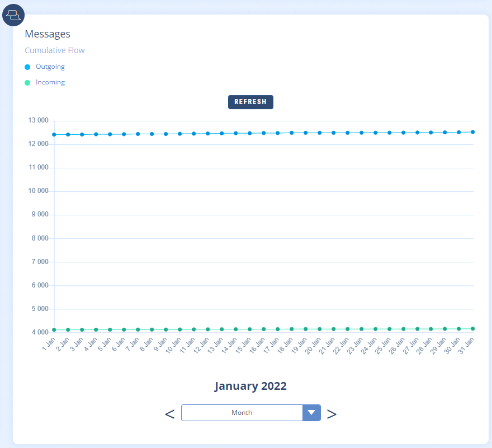
Task: Toggle the Outgoing series legend
Action: coord(50,67)
